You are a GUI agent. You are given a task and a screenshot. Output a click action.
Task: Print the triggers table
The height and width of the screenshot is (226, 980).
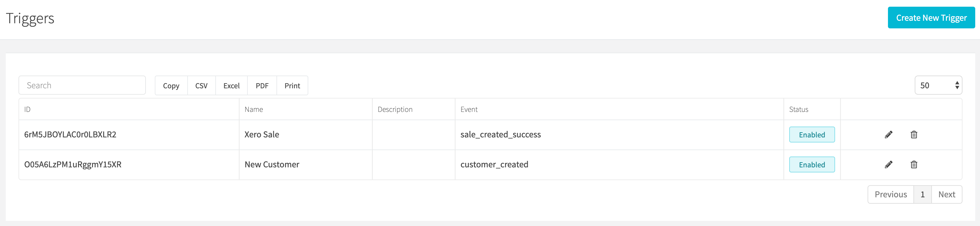(292, 86)
